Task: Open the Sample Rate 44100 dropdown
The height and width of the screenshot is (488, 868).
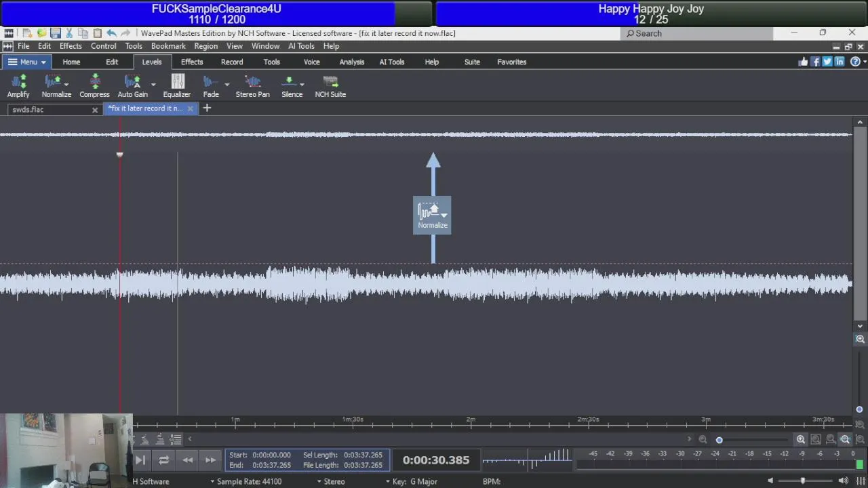Action: click(245, 481)
